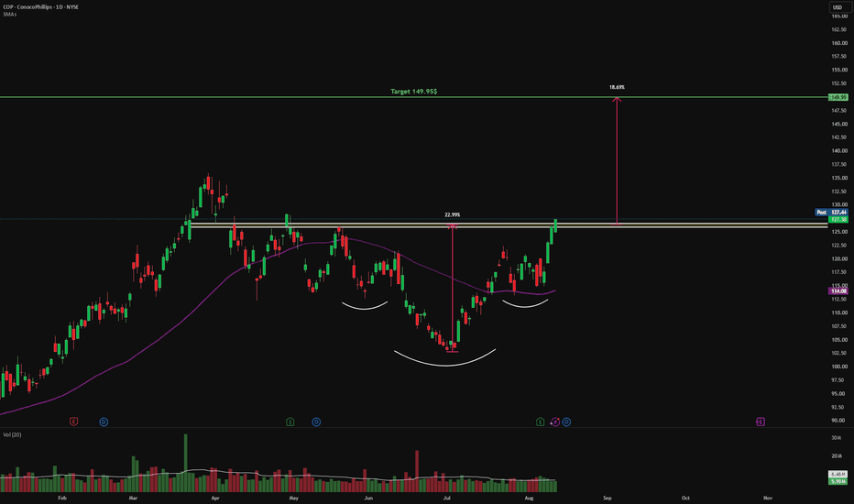Select the 18.69% measurement label
Screen dimensions: 854x504
tap(617, 87)
